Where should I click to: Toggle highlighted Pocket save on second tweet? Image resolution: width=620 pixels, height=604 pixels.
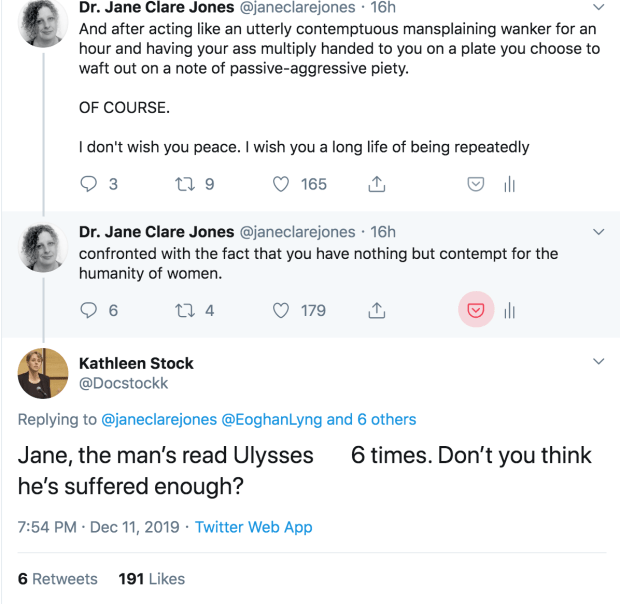click(x=477, y=310)
